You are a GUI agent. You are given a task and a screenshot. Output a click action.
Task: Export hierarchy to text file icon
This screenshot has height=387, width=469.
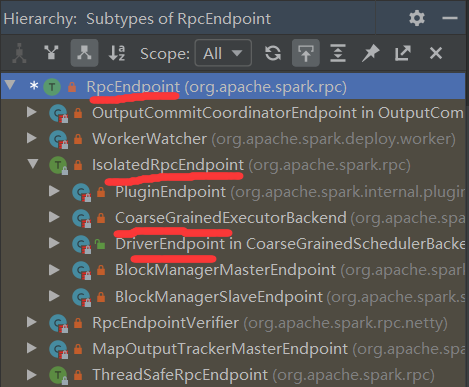(403, 53)
